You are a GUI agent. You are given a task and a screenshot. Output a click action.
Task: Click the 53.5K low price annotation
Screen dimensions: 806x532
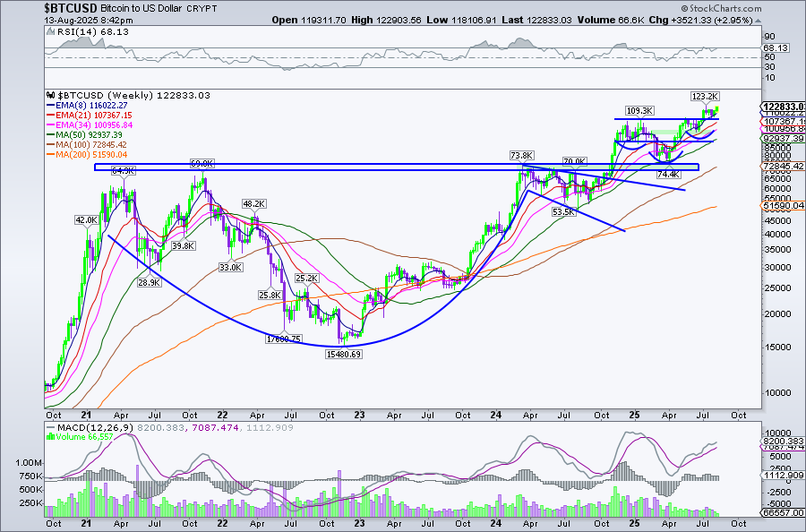point(563,211)
